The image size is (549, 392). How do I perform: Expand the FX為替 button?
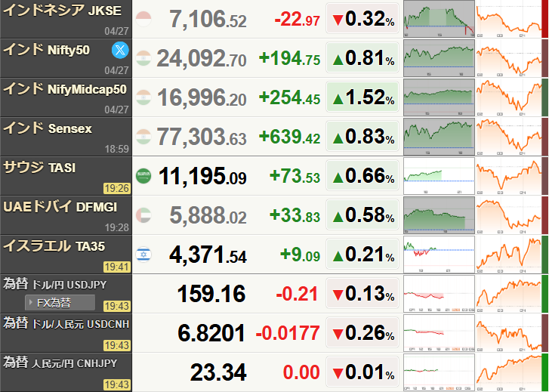coord(60,302)
